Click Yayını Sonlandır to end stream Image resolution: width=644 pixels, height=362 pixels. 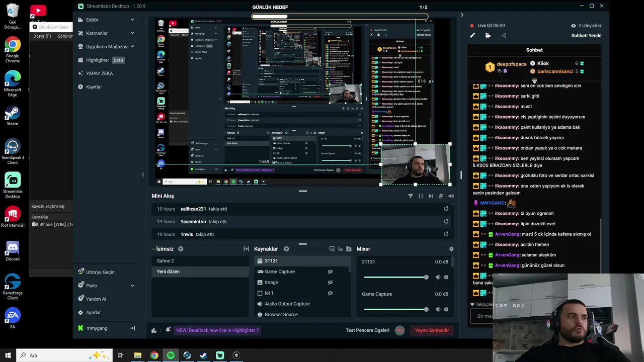(x=431, y=330)
